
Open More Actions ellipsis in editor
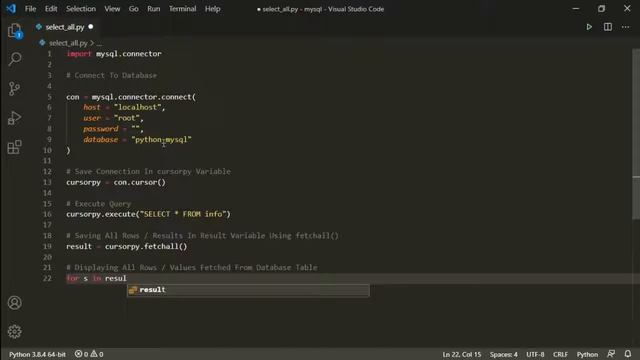click(x=625, y=27)
